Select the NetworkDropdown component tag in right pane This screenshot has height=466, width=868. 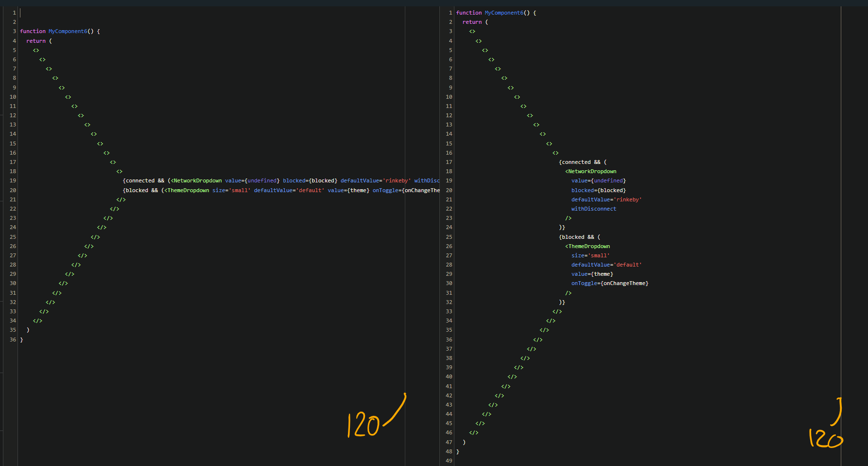591,171
